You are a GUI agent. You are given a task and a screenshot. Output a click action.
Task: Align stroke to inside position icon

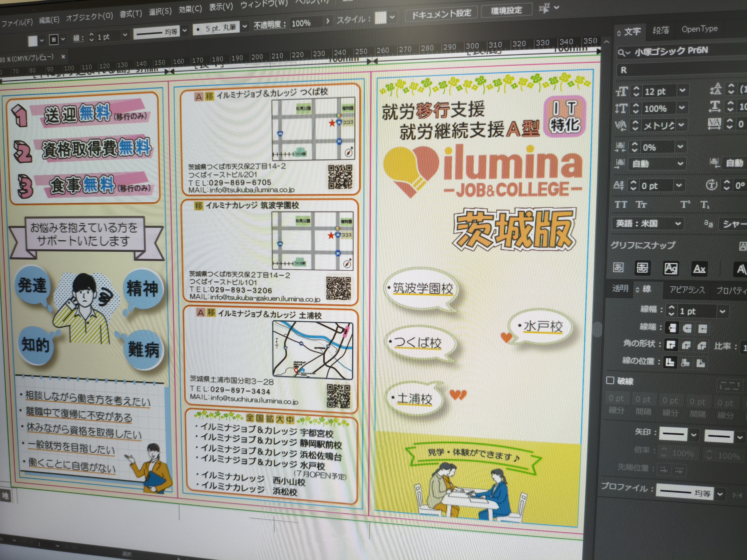click(x=685, y=363)
